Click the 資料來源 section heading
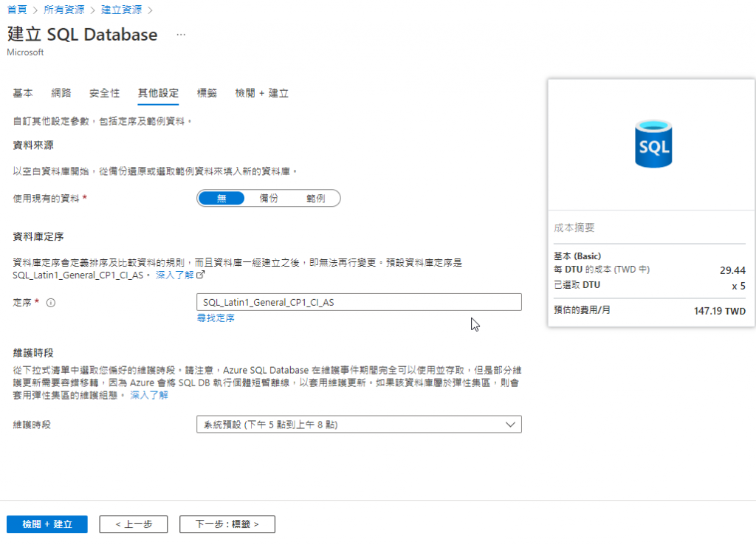This screenshot has width=756, height=545. click(33, 145)
